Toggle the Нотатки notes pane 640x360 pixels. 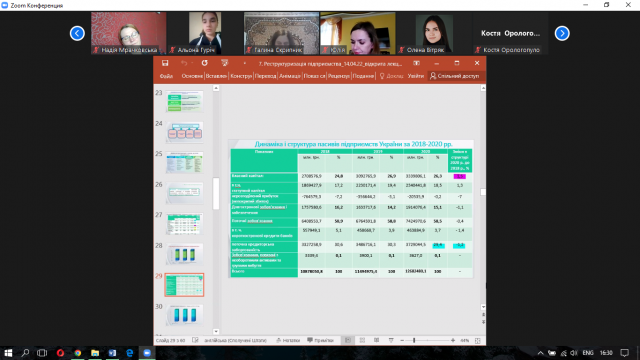pos(288,340)
